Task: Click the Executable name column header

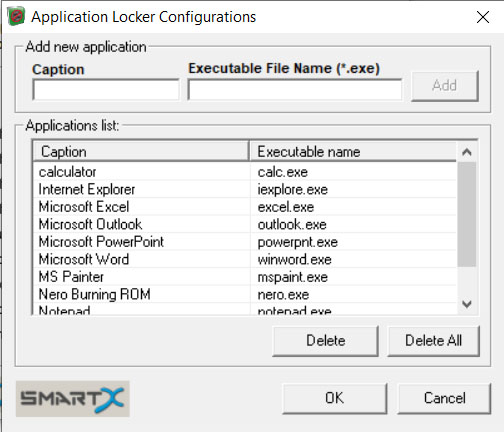Action: pos(353,152)
